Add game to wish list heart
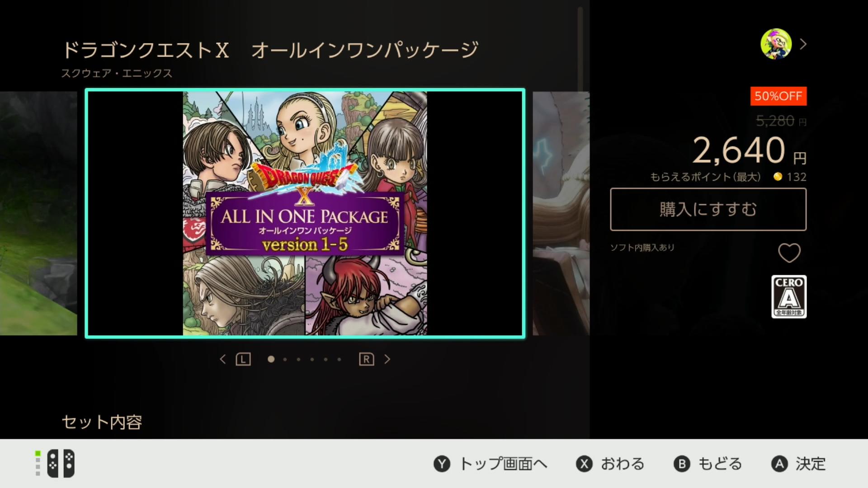868x488 pixels. click(789, 253)
